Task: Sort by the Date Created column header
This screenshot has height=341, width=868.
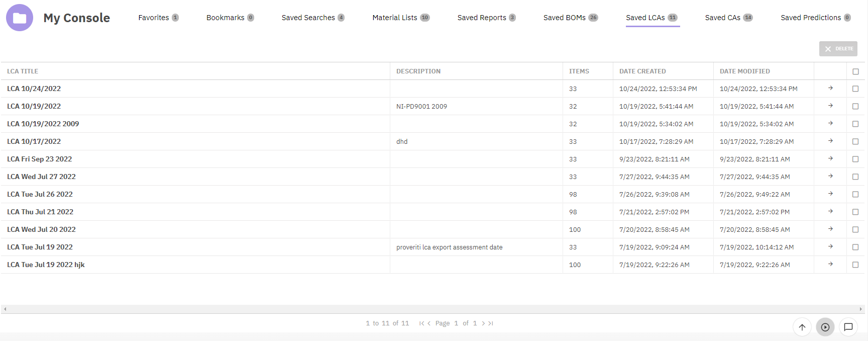Action: point(642,71)
